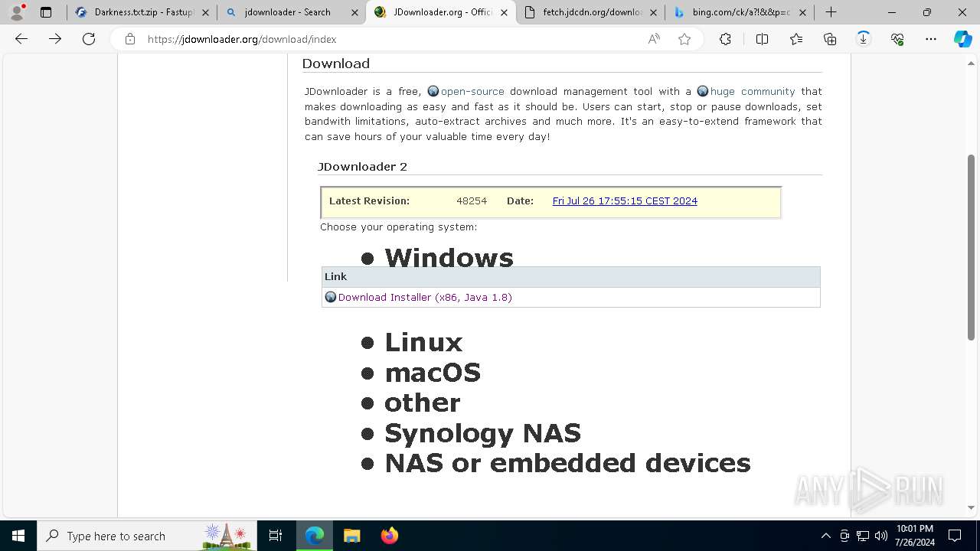Add page to favorites star
The height and width of the screenshot is (551, 980).
(684, 39)
